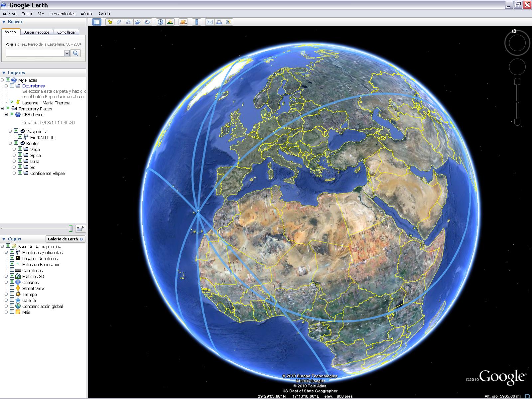The image size is (532, 399).
Task: Enable the Carreteras layer checkbox
Action: (x=12, y=270)
